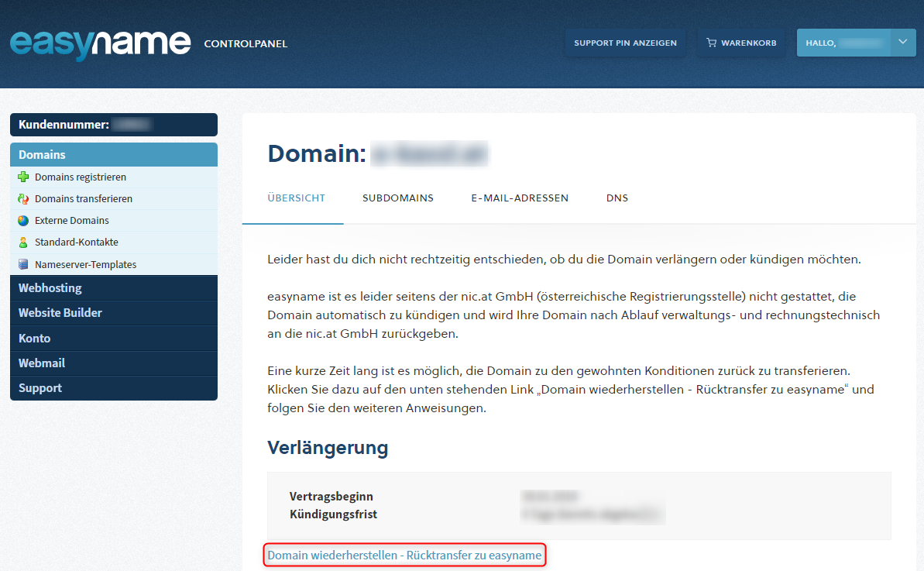The height and width of the screenshot is (571, 924).
Task: Expand the Webhosting sidebar section
Action: [x=114, y=288]
